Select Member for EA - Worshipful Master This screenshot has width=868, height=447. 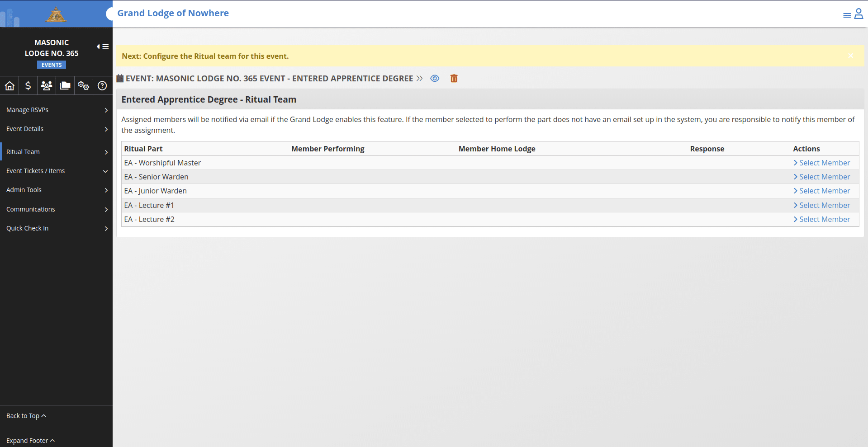[822, 163]
